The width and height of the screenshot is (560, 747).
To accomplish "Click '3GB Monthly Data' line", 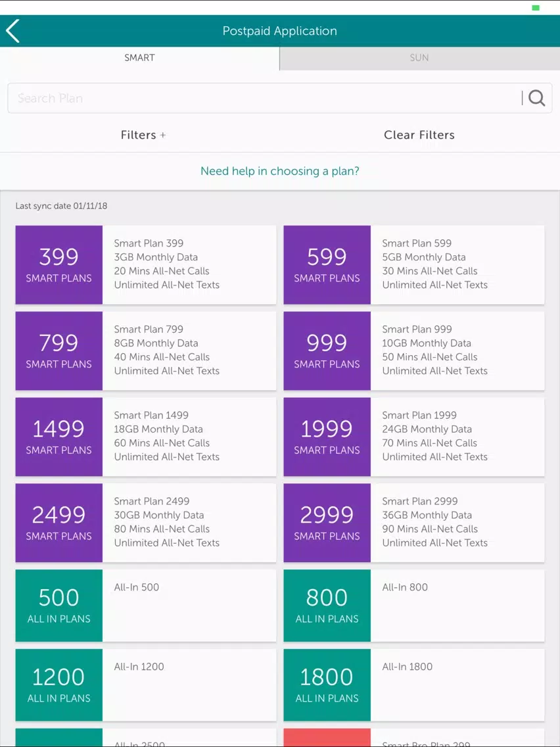I will click(156, 257).
